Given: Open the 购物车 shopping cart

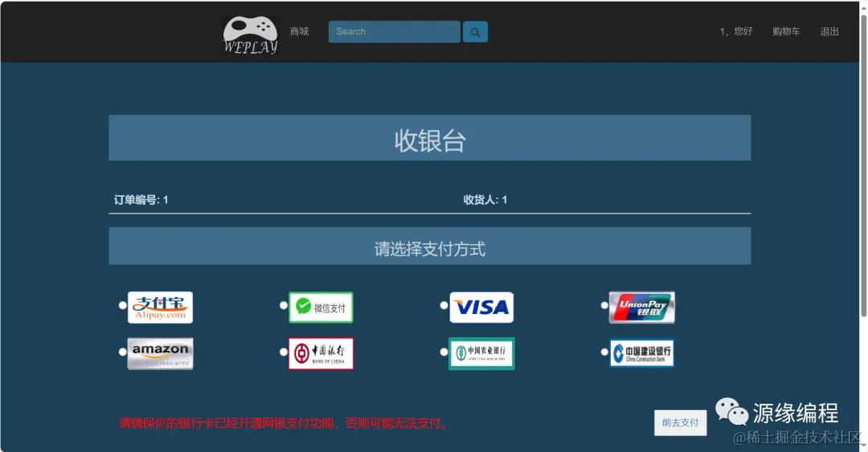Looking at the screenshot, I should click(x=786, y=31).
